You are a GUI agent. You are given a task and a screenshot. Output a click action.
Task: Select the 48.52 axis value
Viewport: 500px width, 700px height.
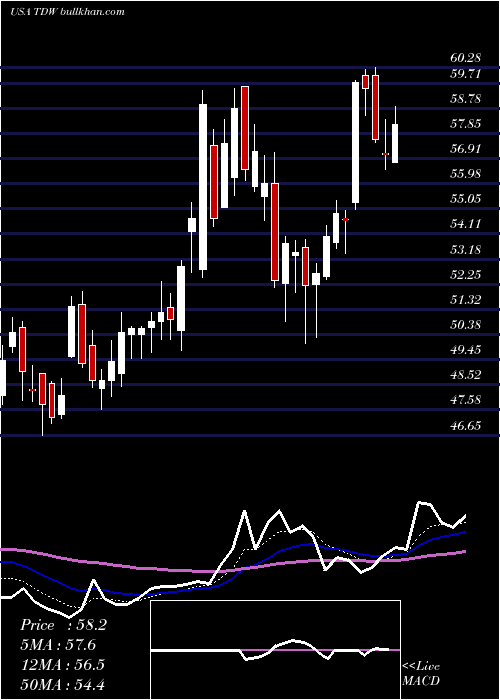pyautogui.click(x=465, y=374)
